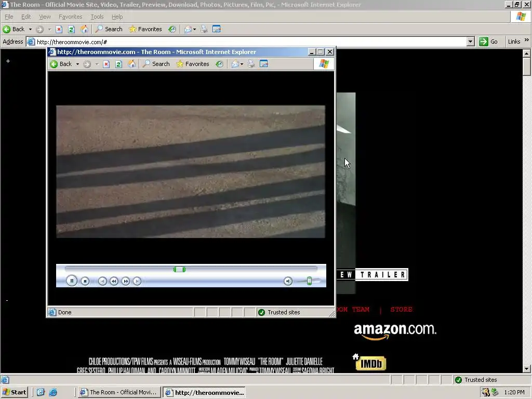This screenshot has height=399, width=532.
Task: Refresh the main browser page
Action: (x=71, y=29)
